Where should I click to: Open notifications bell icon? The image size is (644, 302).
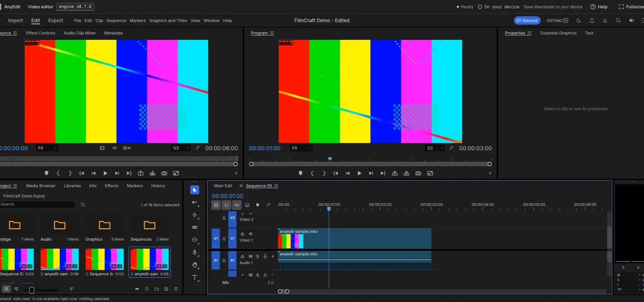click(x=605, y=20)
